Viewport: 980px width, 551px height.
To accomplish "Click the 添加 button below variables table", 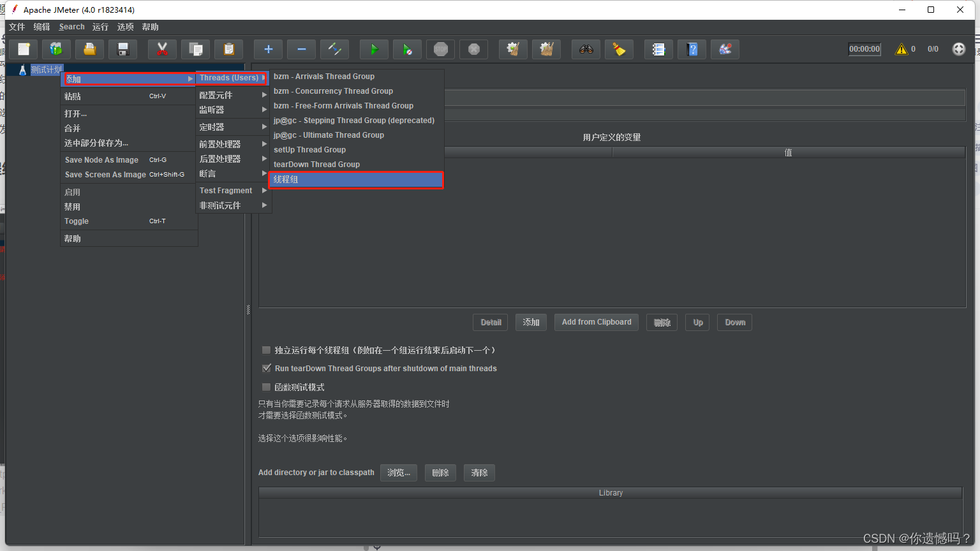I will [531, 322].
